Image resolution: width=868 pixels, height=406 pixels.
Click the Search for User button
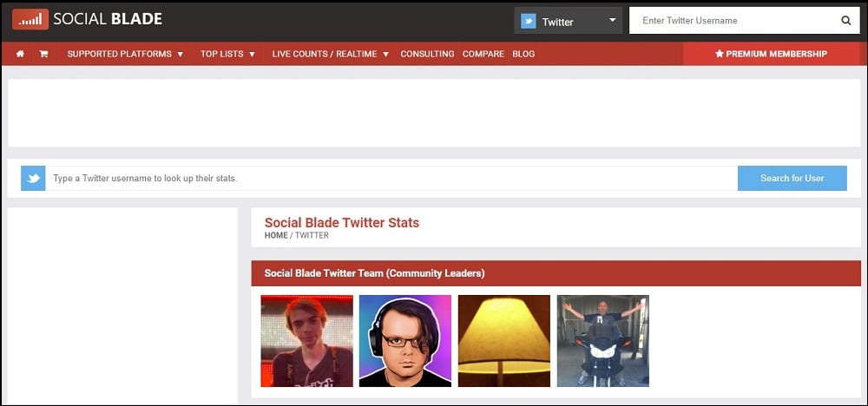[x=792, y=178]
